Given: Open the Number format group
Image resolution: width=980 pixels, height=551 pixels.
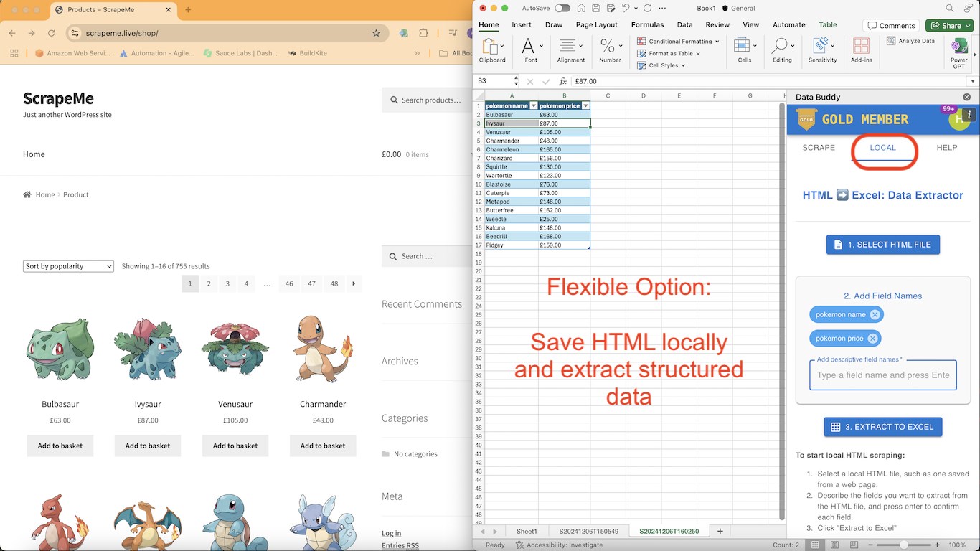Looking at the screenshot, I should (610, 50).
